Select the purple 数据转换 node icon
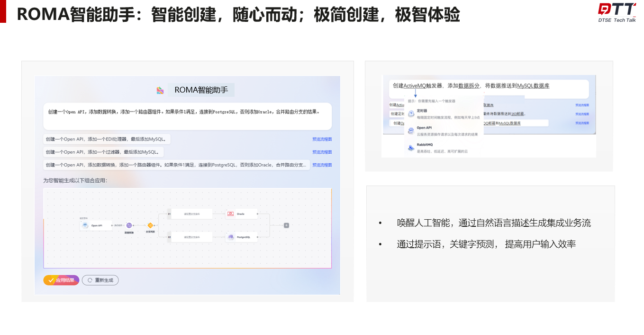This screenshot has width=644, height=335. 128,224
